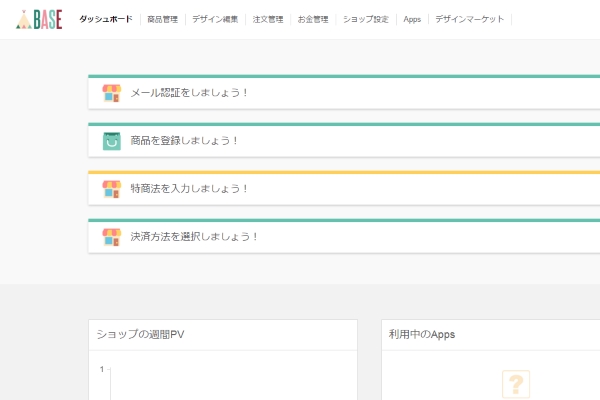Click the 利用中のApps panel title

(422, 334)
